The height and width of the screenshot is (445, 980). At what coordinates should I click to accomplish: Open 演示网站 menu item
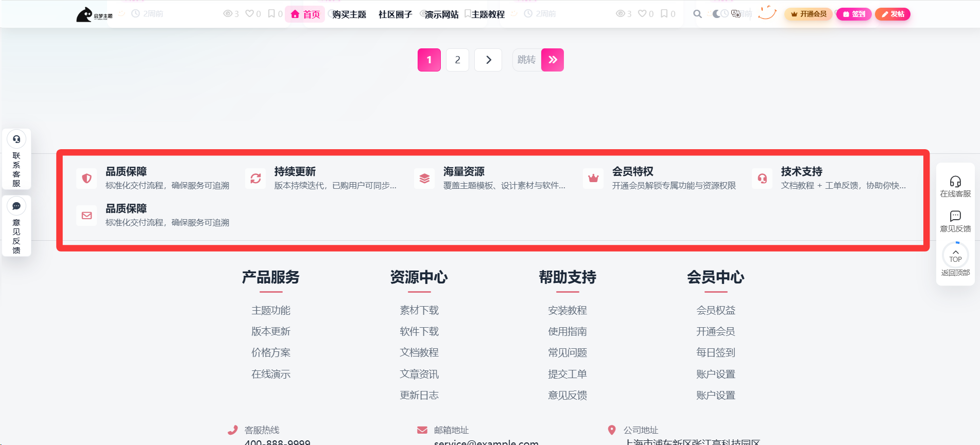click(x=441, y=14)
